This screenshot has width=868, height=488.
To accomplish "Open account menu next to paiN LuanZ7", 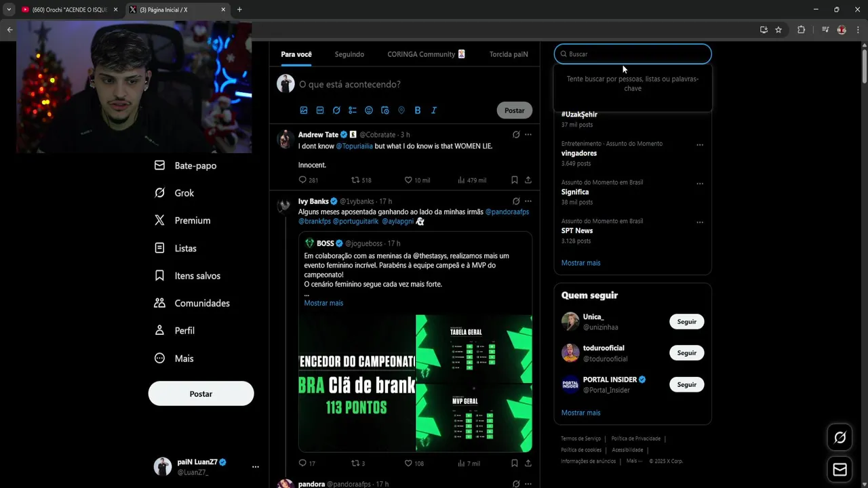I will [x=256, y=467].
